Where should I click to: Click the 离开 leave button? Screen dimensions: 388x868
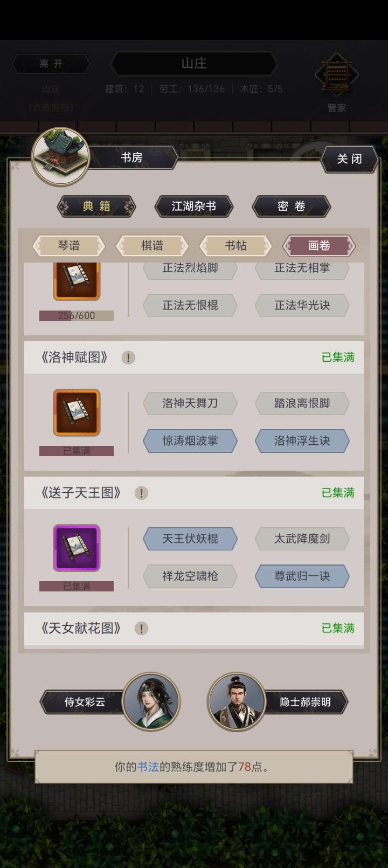51,64
